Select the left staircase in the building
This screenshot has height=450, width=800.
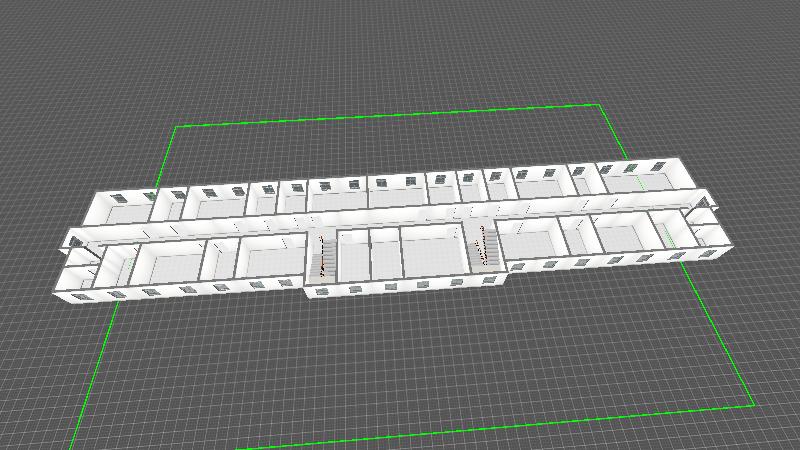[322, 256]
